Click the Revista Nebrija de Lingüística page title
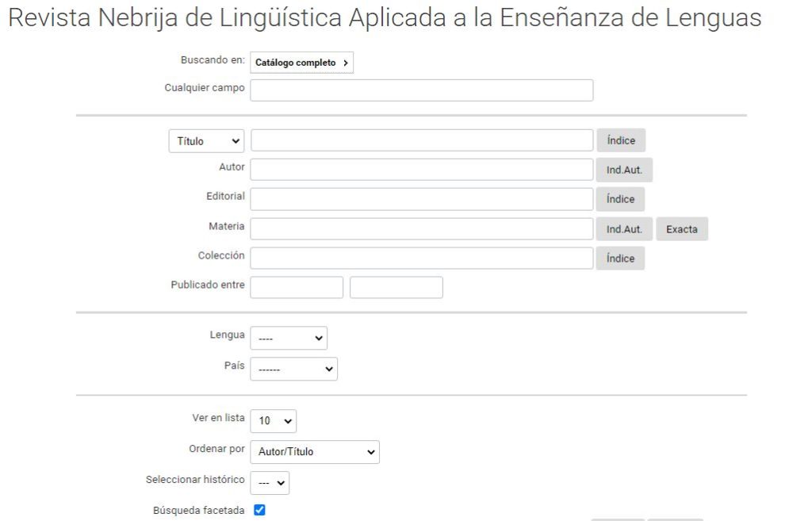 pos(385,18)
